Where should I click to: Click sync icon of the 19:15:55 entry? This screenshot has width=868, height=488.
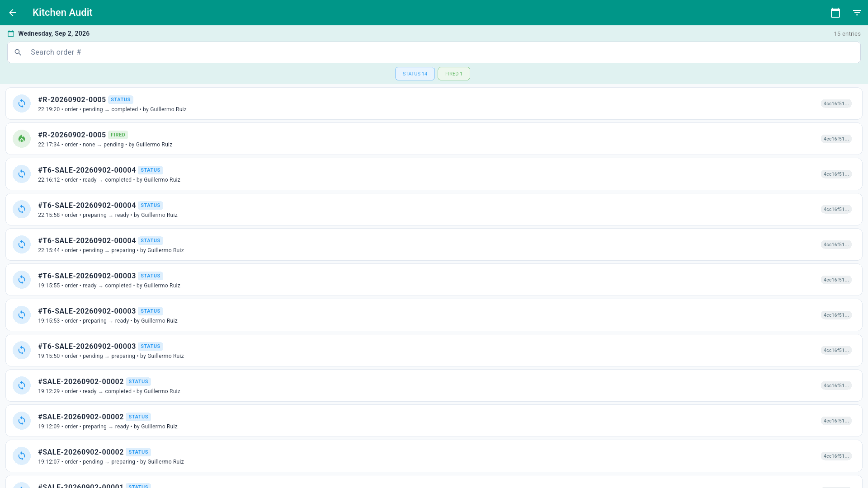pos(22,280)
